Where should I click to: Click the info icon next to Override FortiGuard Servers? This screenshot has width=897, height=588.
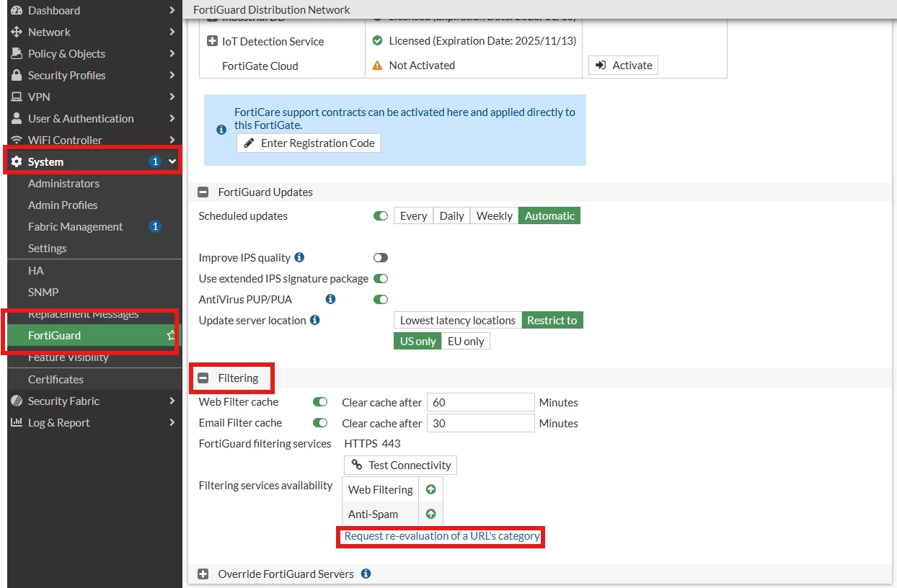click(x=366, y=574)
